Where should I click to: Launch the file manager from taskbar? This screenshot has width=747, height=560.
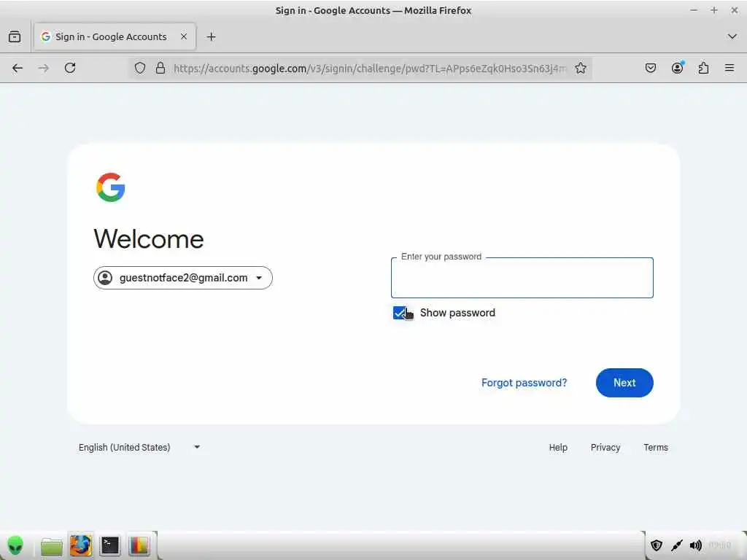(x=52, y=546)
